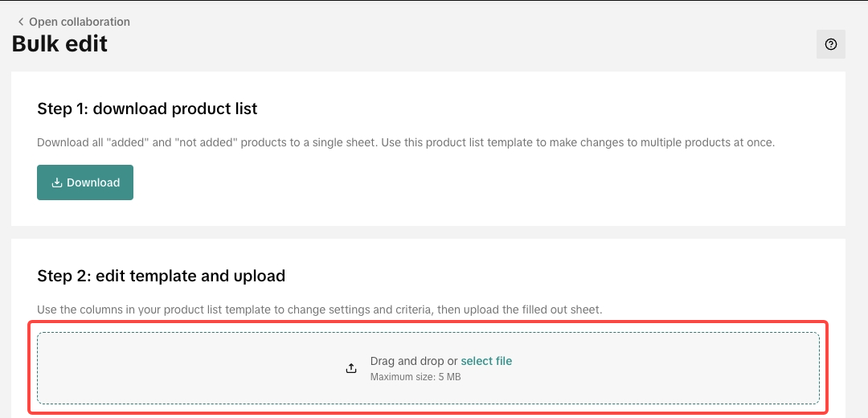Go back via Open collaboration link
Viewport: 868px width, 418px height.
[79, 23]
